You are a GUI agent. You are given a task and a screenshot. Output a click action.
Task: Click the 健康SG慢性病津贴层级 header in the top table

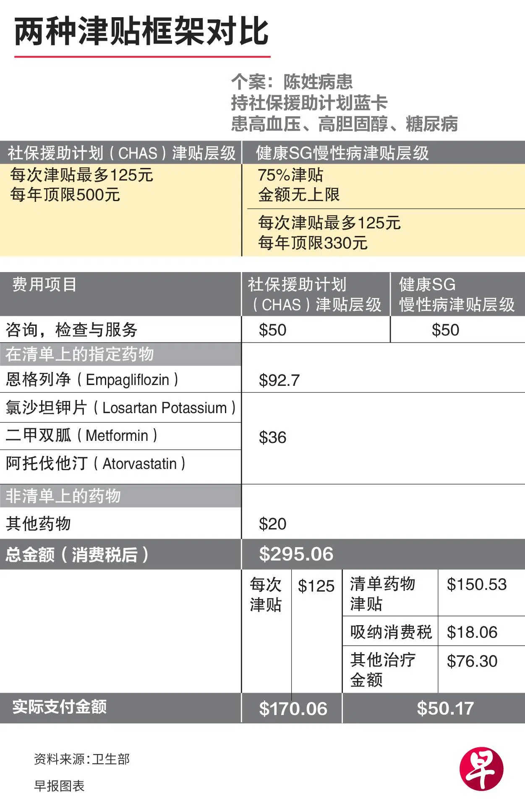coord(342,153)
